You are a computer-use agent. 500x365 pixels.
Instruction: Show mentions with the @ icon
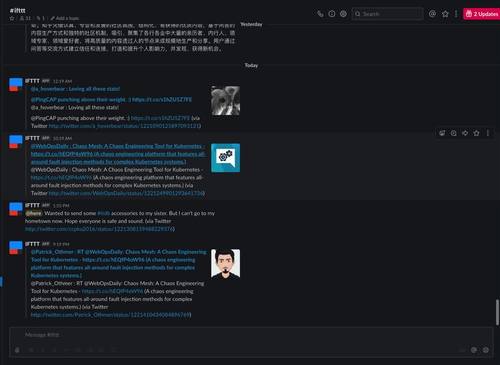[432, 14]
